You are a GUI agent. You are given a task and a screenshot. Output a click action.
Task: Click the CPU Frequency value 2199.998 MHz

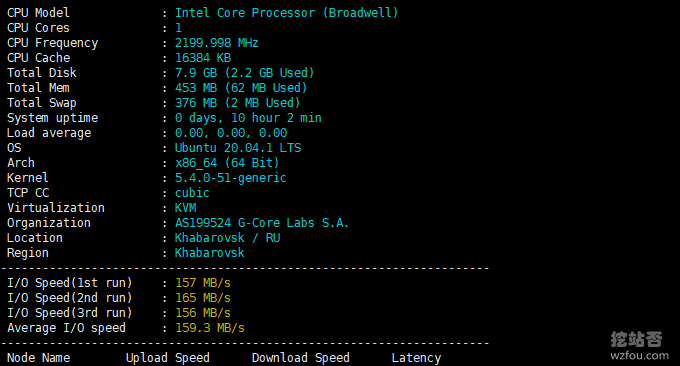click(216, 43)
